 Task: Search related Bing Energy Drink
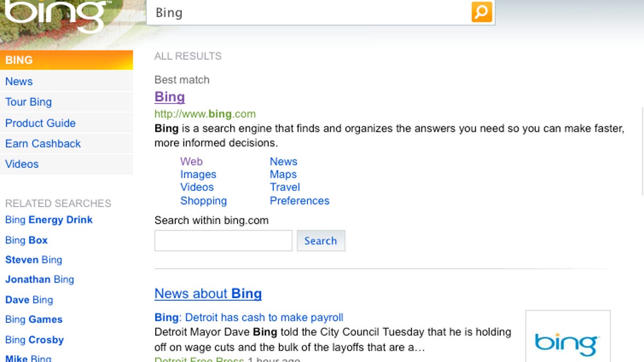[49, 220]
